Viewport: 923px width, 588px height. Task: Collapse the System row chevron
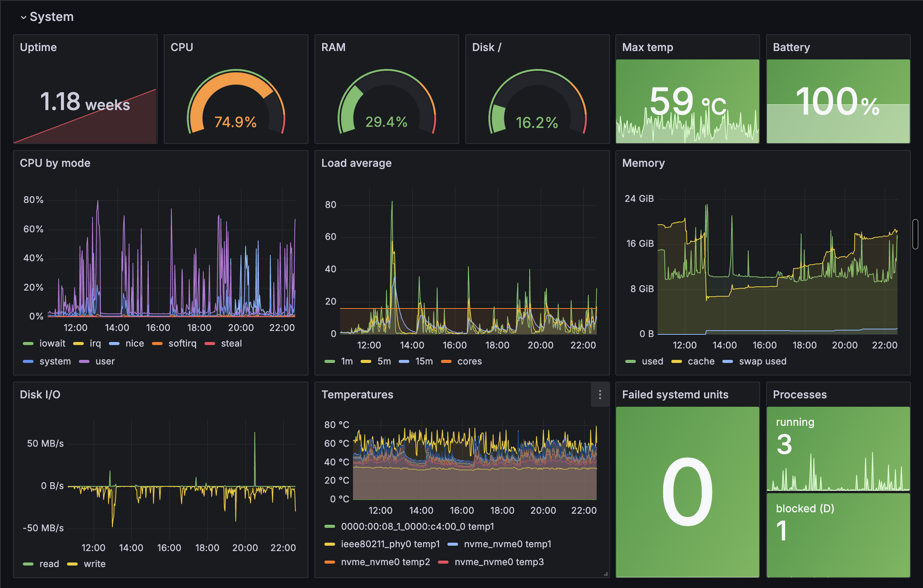(23, 17)
